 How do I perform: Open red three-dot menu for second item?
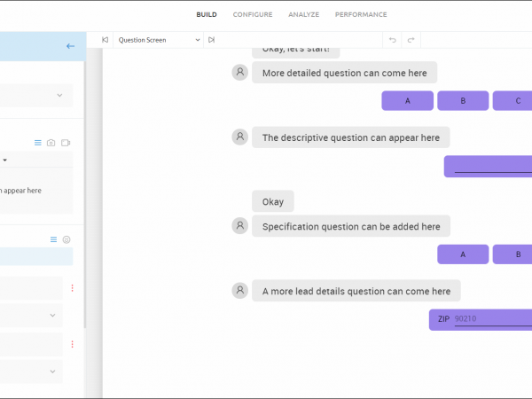(72, 343)
